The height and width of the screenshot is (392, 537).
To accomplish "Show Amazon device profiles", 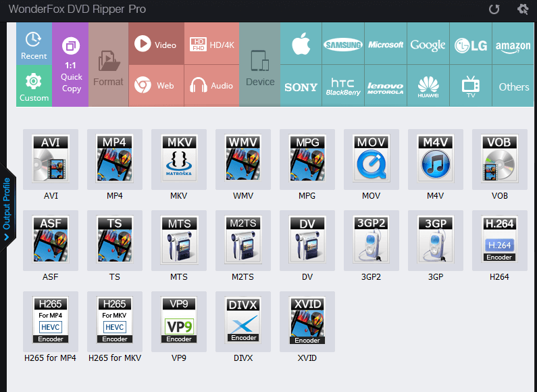I will coord(513,43).
